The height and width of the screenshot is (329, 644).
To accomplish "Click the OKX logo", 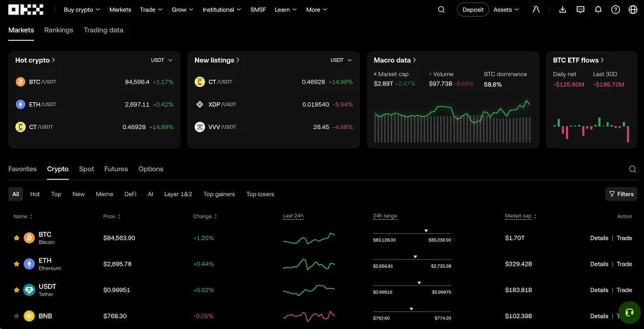I will [26, 10].
